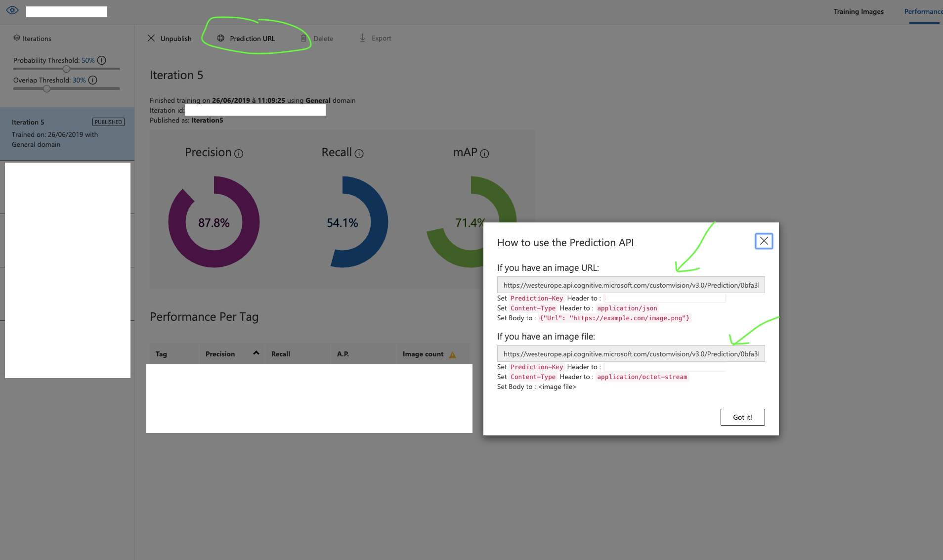
Task: Click the Performance Per Tag heading
Action: click(204, 317)
